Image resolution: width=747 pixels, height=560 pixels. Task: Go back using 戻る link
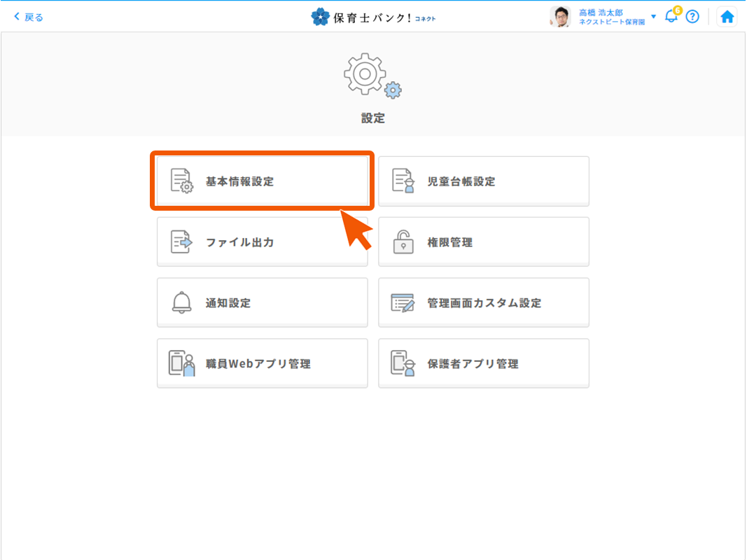tap(29, 17)
